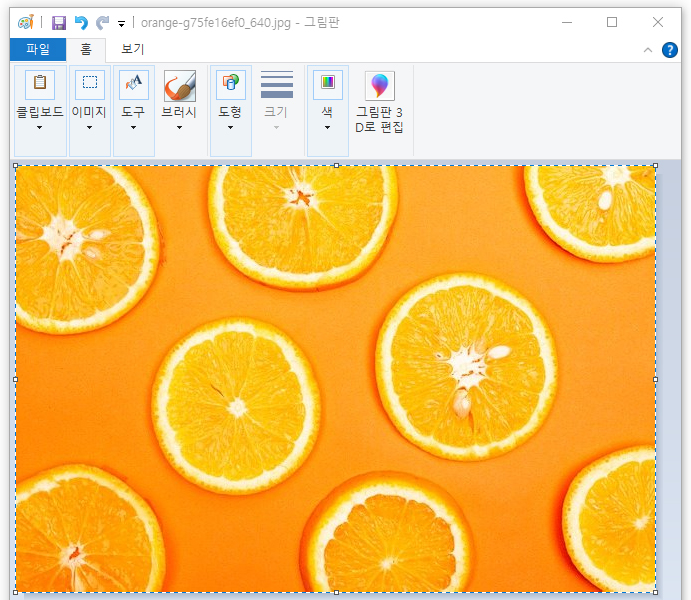Open 그림판 3D로 편집 button
The width and height of the screenshot is (691, 600).
click(x=379, y=102)
